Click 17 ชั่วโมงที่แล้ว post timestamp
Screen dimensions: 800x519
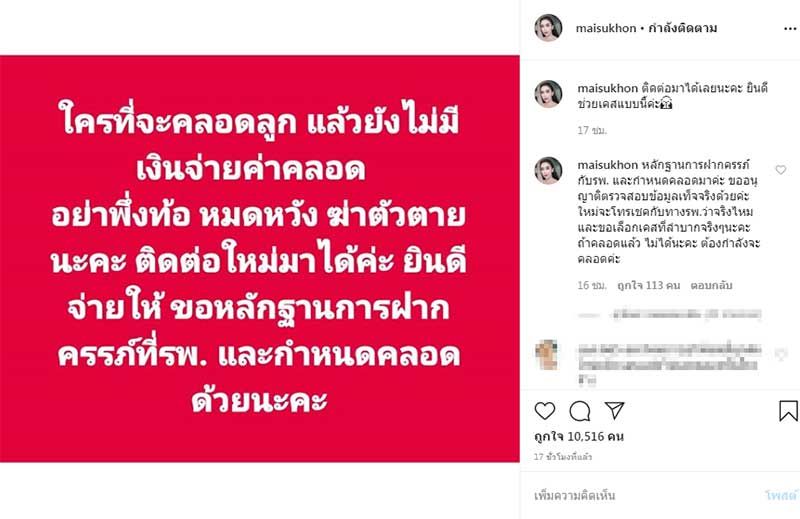pos(563,457)
